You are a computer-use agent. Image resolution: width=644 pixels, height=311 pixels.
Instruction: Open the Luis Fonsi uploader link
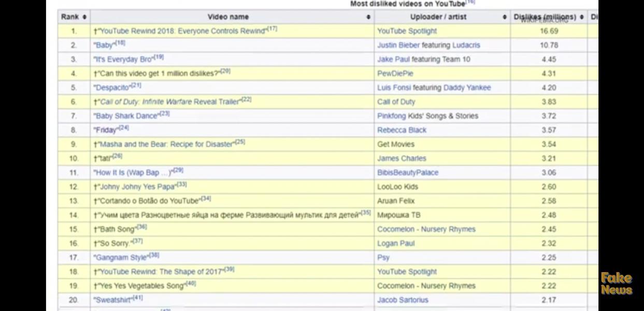394,88
